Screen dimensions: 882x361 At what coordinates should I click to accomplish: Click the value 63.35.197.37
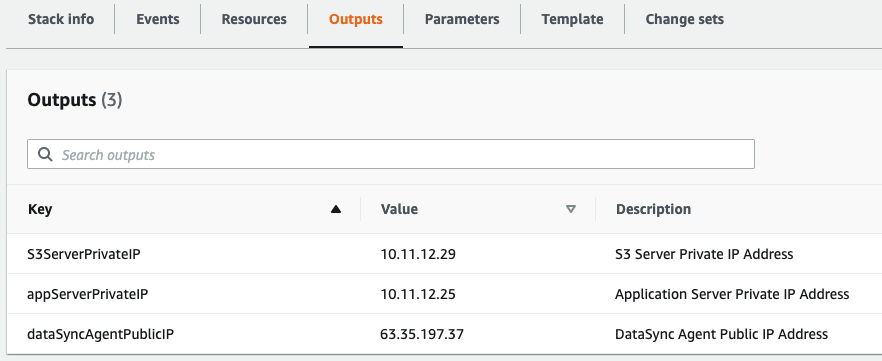(x=422, y=334)
